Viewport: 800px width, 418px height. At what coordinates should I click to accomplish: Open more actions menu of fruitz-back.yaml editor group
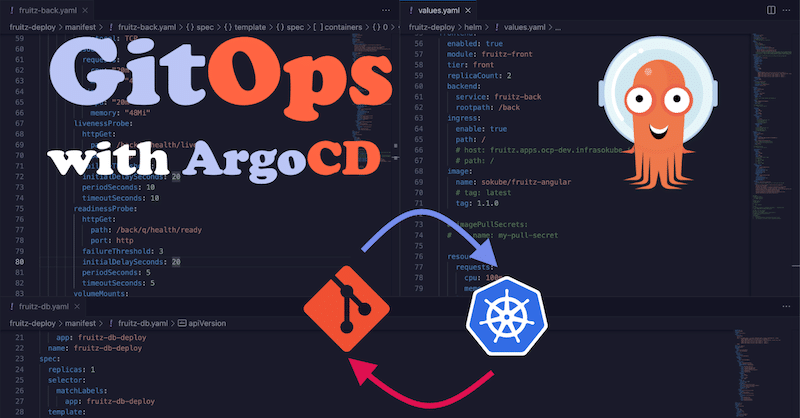(x=386, y=10)
